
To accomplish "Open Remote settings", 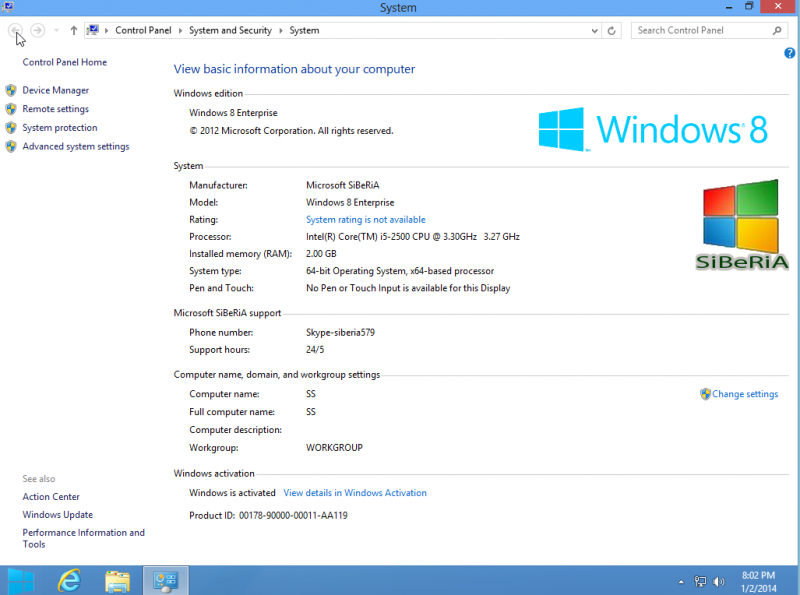I will (x=56, y=109).
